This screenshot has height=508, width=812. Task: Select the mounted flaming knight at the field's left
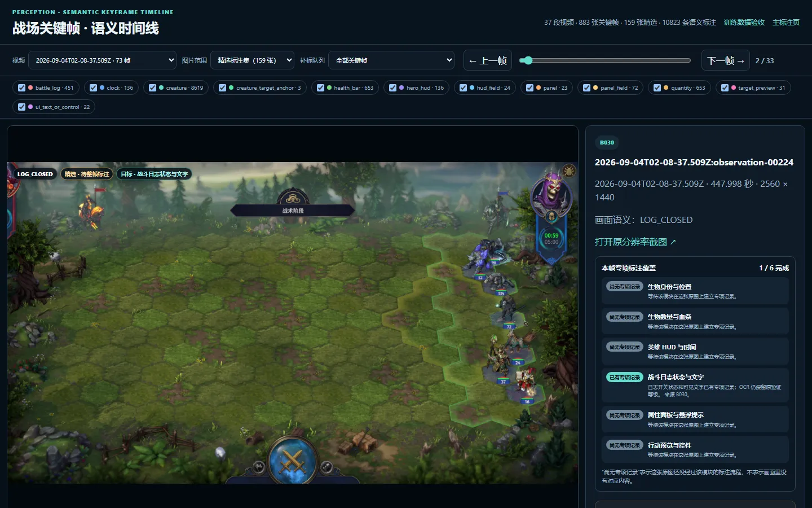90,210
